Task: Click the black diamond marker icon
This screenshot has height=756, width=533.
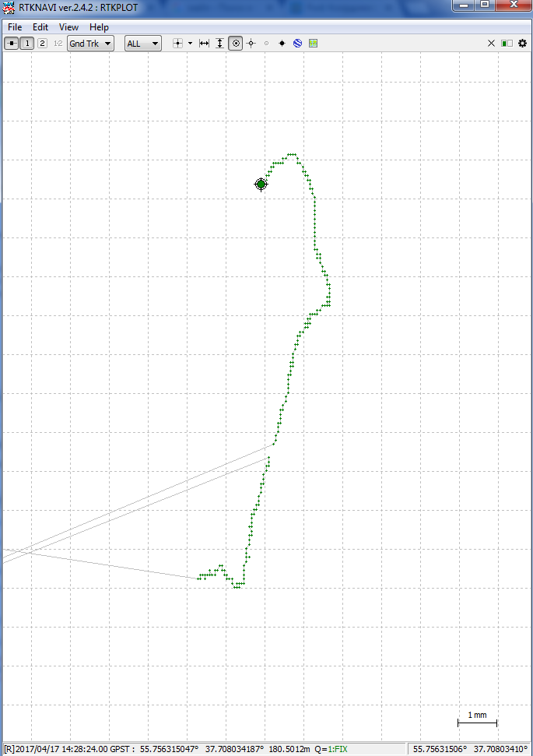Action: (x=282, y=44)
